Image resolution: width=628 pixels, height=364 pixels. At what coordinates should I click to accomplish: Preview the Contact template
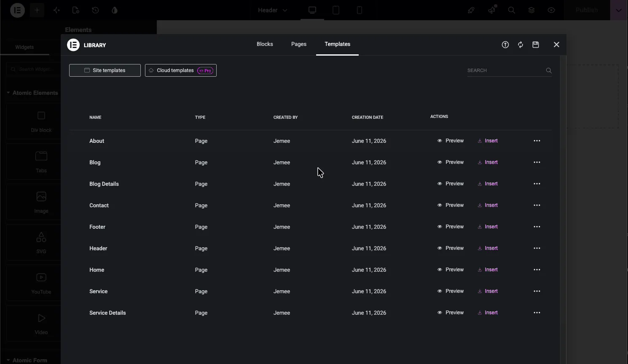pos(450,205)
